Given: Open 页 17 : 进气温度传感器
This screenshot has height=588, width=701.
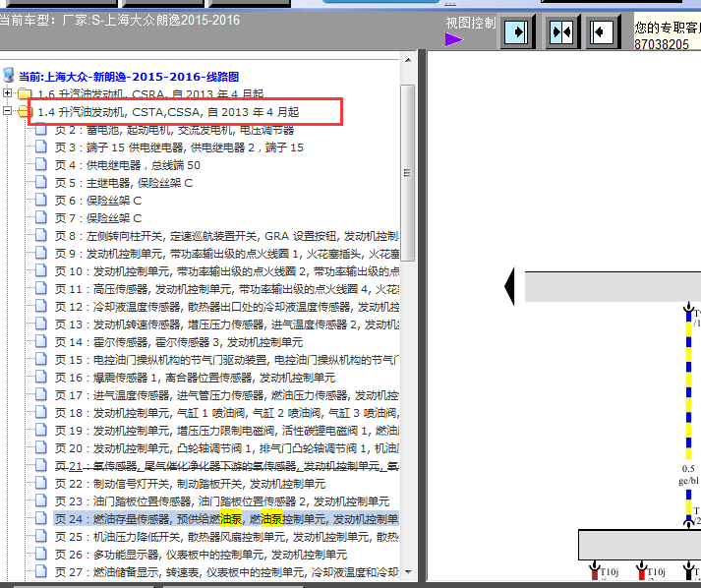Looking at the screenshot, I should [x=227, y=395].
